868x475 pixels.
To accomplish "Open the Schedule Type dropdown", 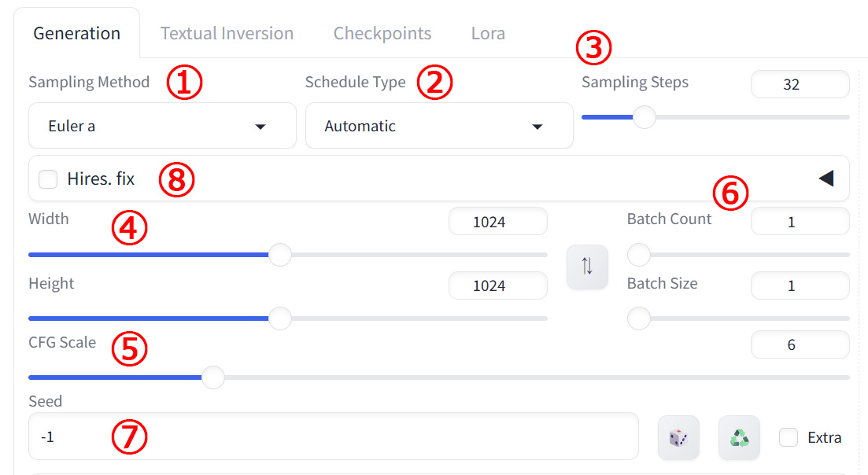I will point(439,126).
